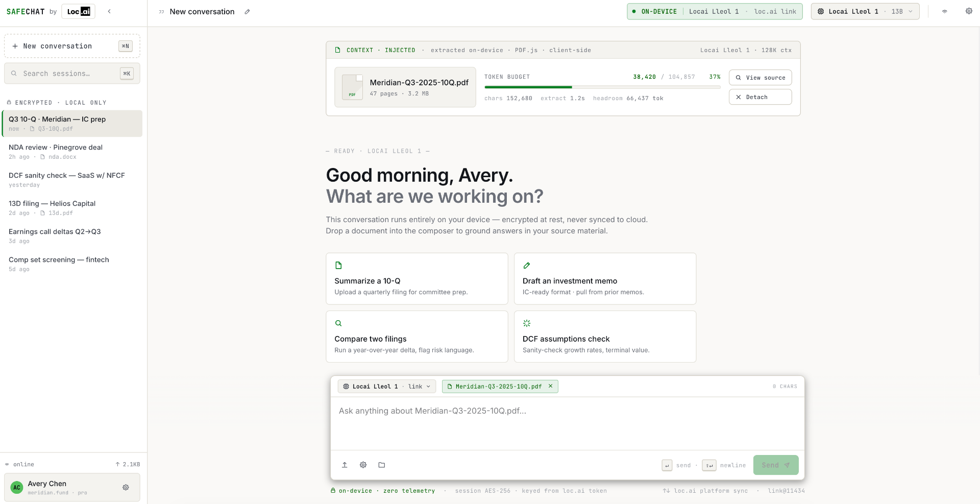Click New conversation title in header
The image size is (980, 504).
pyautogui.click(x=202, y=12)
